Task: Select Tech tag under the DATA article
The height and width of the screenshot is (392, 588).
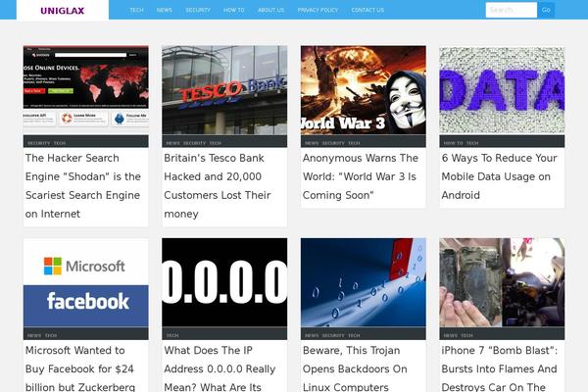Action: pos(472,143)
